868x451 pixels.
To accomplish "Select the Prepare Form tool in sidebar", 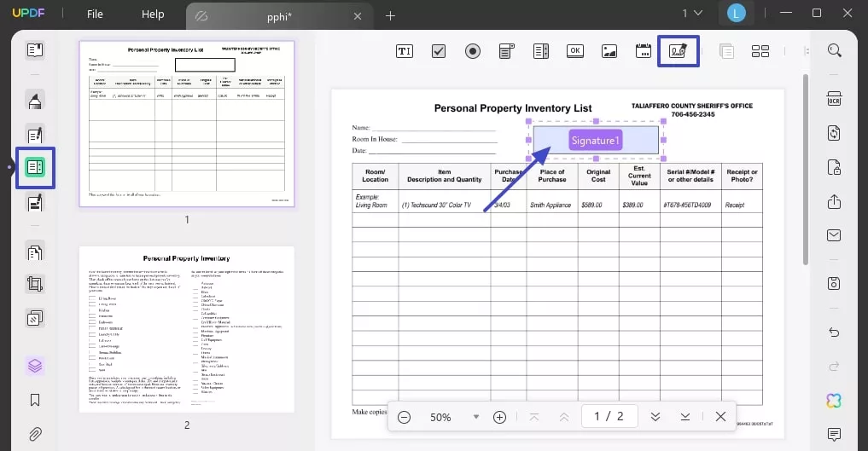I will (x=35, y=167).
